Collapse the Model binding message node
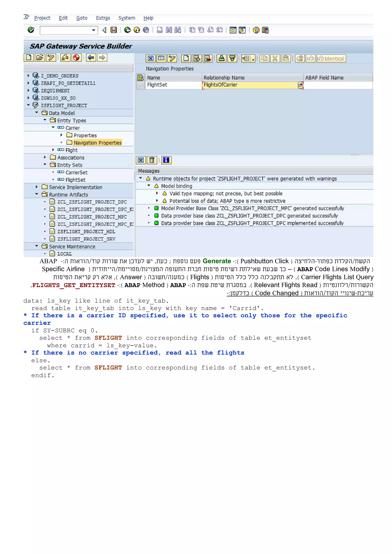 point(149,186)
